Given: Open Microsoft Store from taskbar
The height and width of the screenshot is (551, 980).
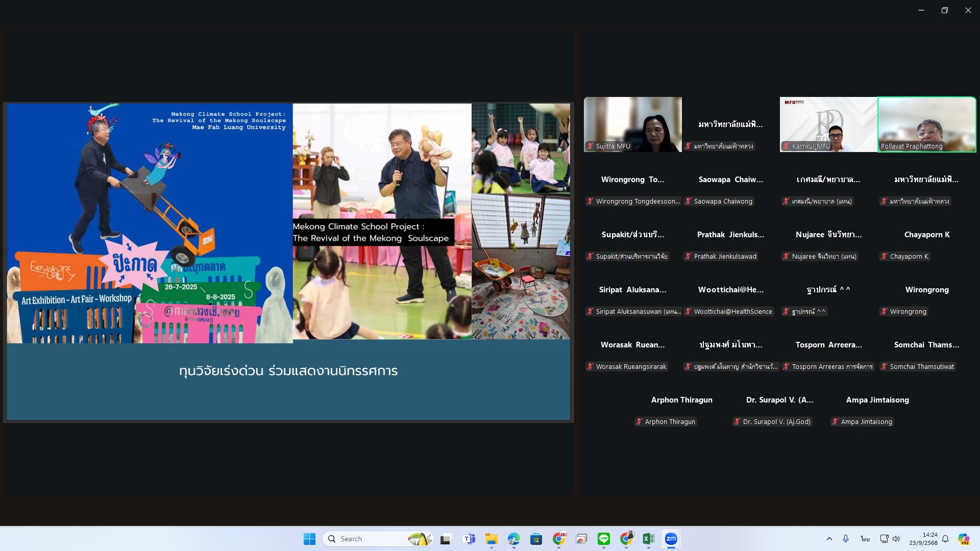Looking at the screenshot, I should coord(536,539).
